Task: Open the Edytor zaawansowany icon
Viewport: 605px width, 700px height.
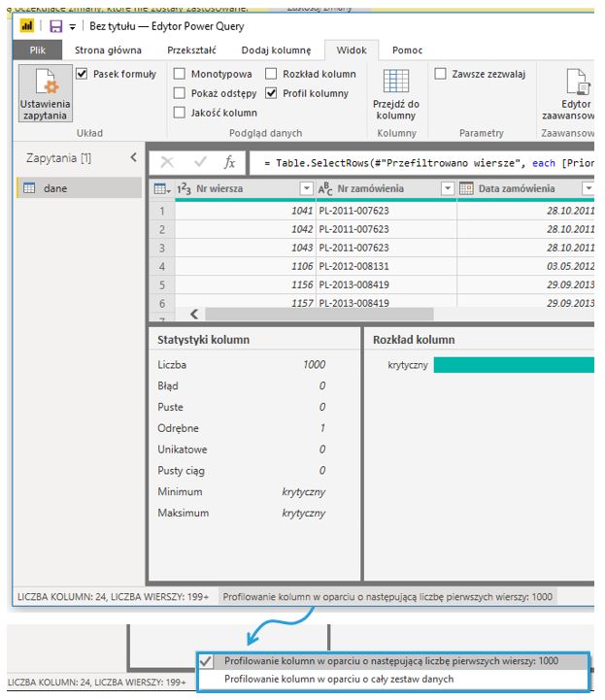Action: pyautogui.click(x=576, y=83)
